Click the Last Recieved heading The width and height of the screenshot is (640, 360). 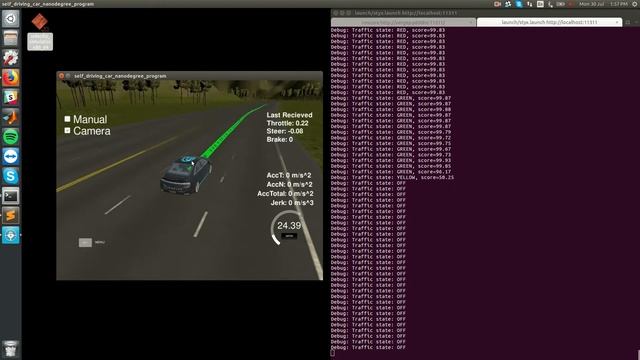click(x=289, y=115)
